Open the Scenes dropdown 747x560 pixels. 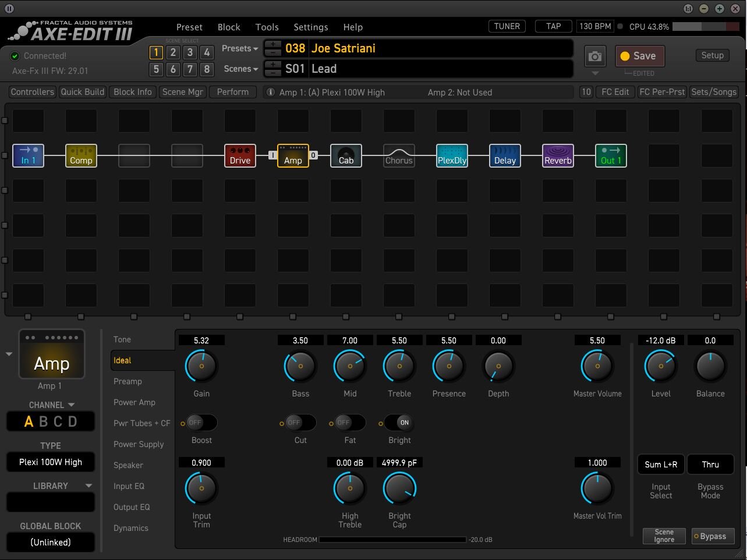241,69
